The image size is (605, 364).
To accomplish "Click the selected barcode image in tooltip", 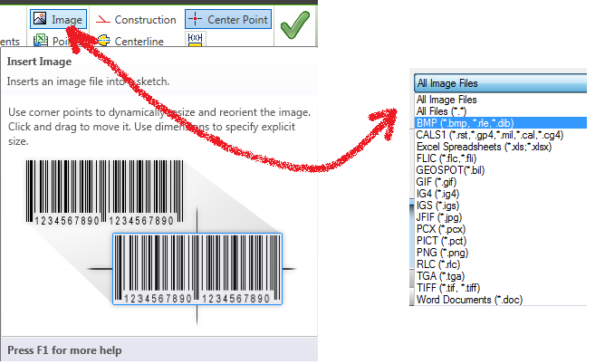I will click(x=197, y=269).
